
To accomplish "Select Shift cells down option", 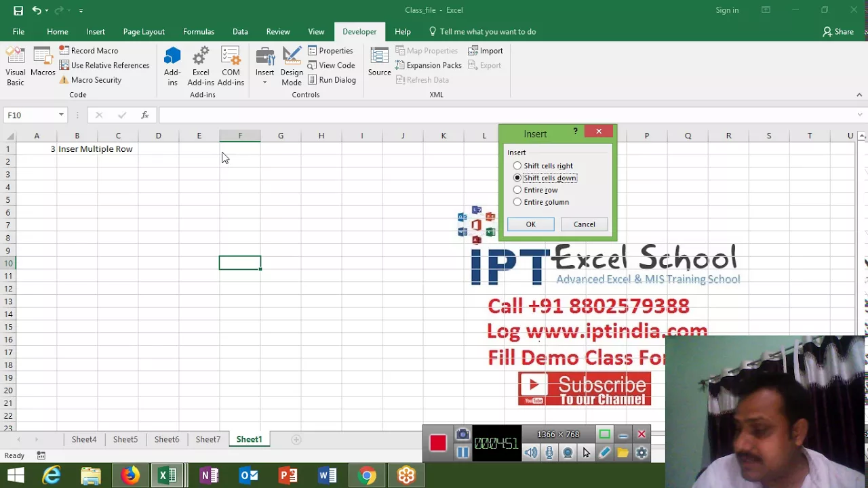I will coord(545,178).
